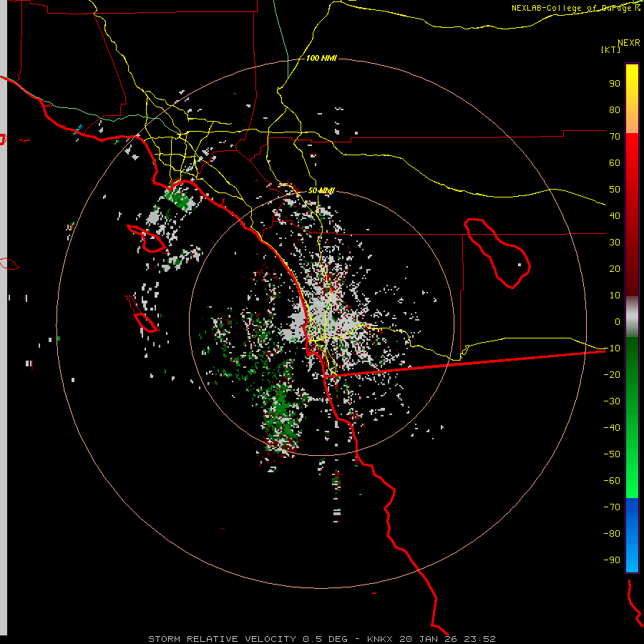Select the positive 30 scale value

click(x=615, y=243)
